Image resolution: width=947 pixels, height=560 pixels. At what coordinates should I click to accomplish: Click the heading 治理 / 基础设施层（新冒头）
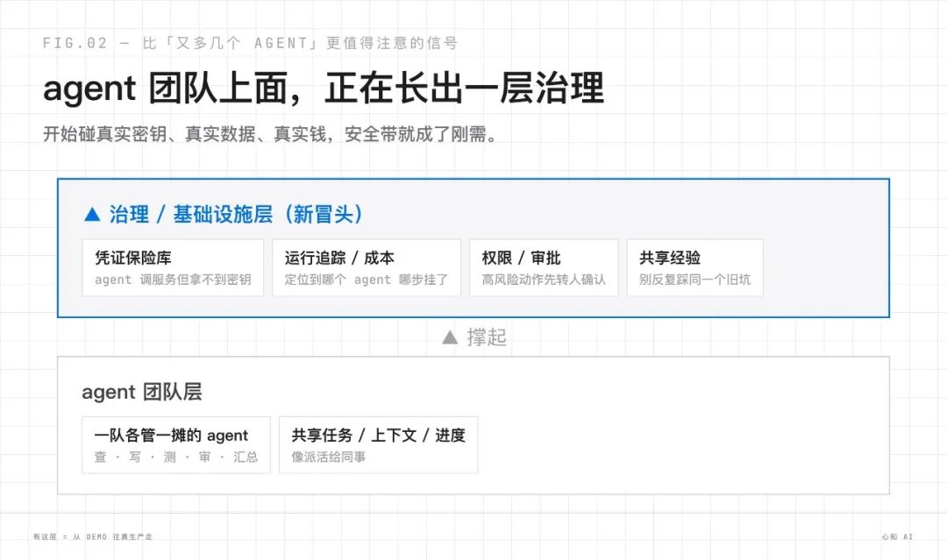coord(236,214)
